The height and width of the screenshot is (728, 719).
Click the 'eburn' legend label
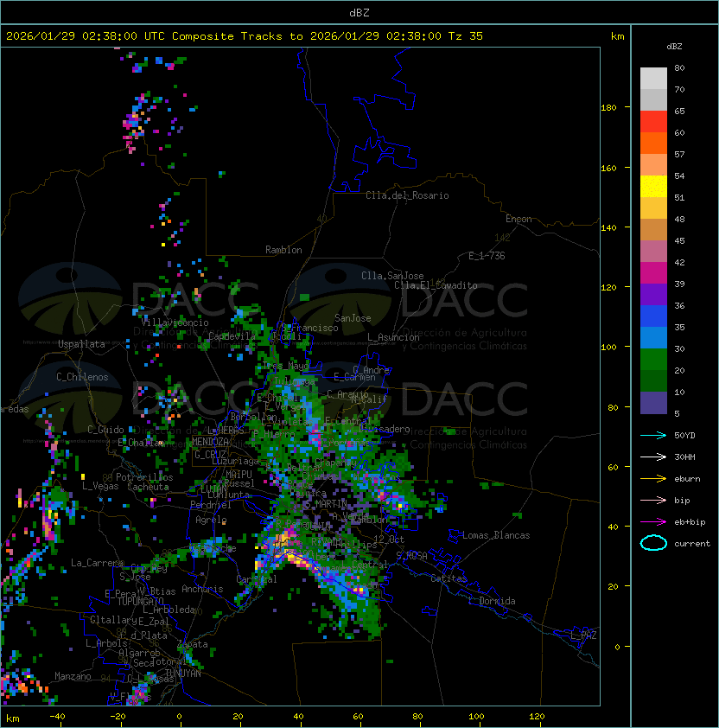pyautogui.click(x=687, y=479)
